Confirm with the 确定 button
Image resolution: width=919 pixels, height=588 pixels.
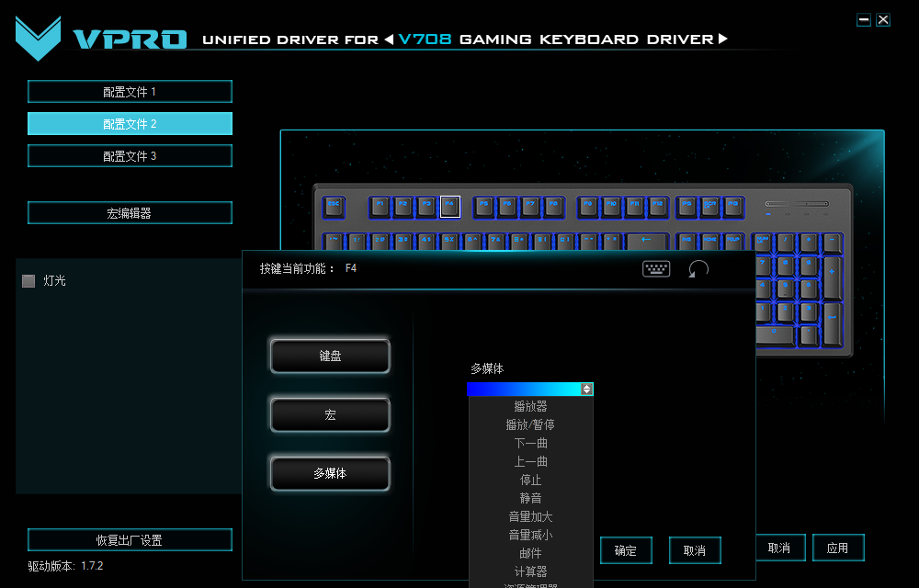pos(626,550)
